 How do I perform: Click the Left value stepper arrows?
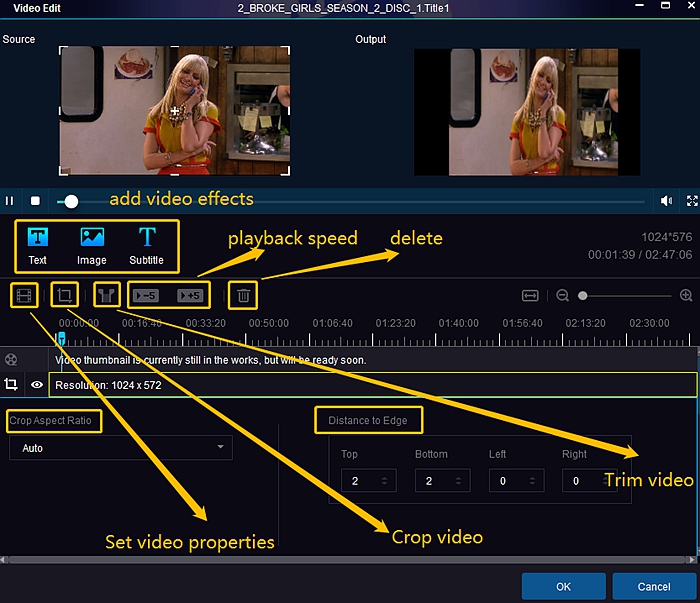(x=532, y=481)
